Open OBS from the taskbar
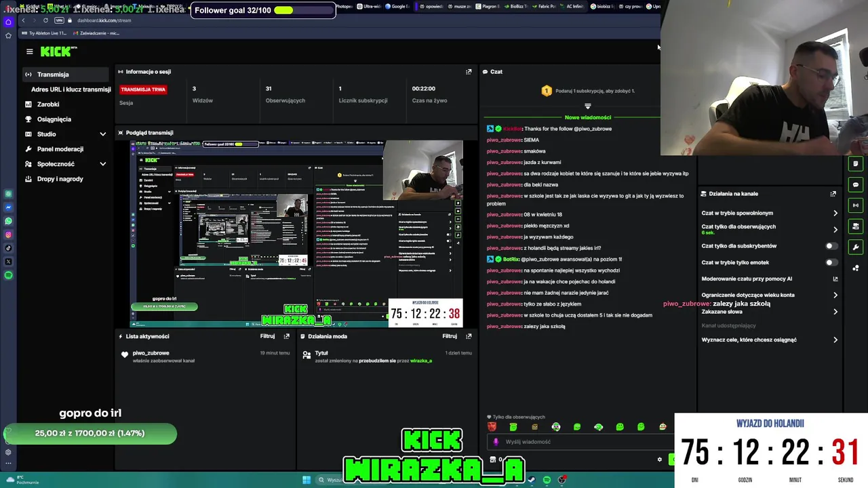 pyautogui.click(x=562, y=480)
